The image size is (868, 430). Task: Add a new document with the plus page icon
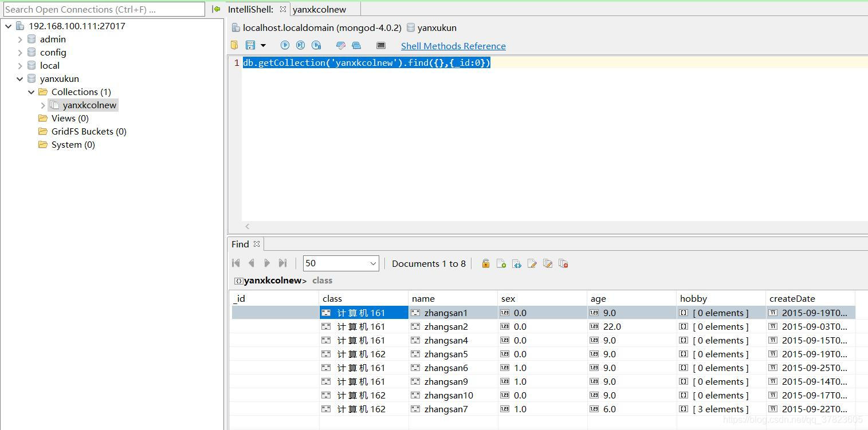pos(501,263)
